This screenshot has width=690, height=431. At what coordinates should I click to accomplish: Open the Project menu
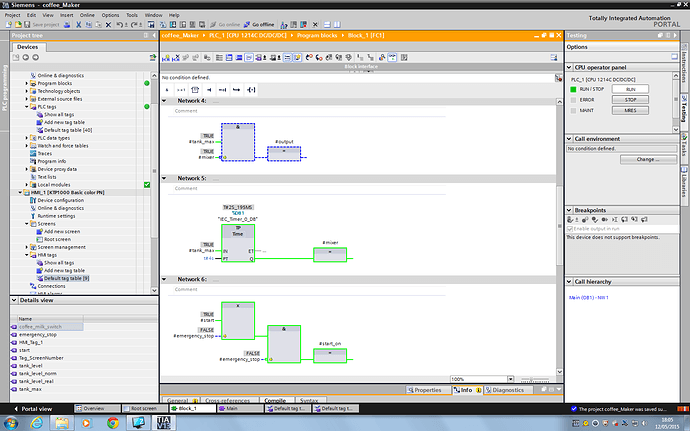click(x=12, y=15)
